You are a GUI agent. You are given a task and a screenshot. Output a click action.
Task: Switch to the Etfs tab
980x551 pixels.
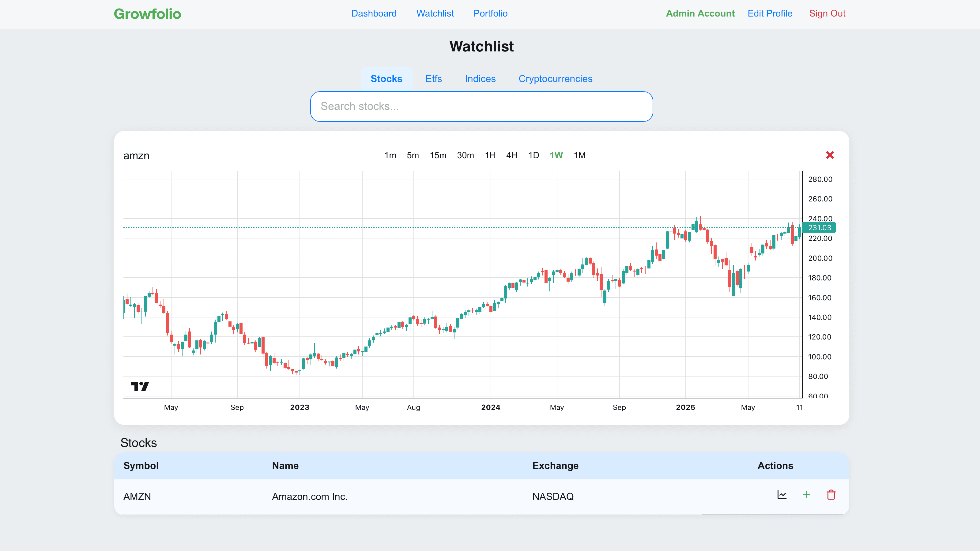433,79
